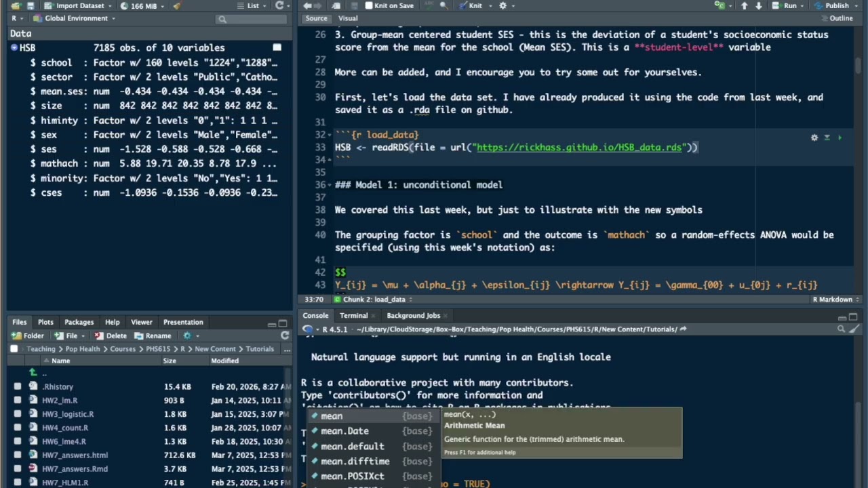This screenshot has height=488, width=868.
Task: Check the HW2_lm.R file checkbox
Action: [x=18, y=400]
